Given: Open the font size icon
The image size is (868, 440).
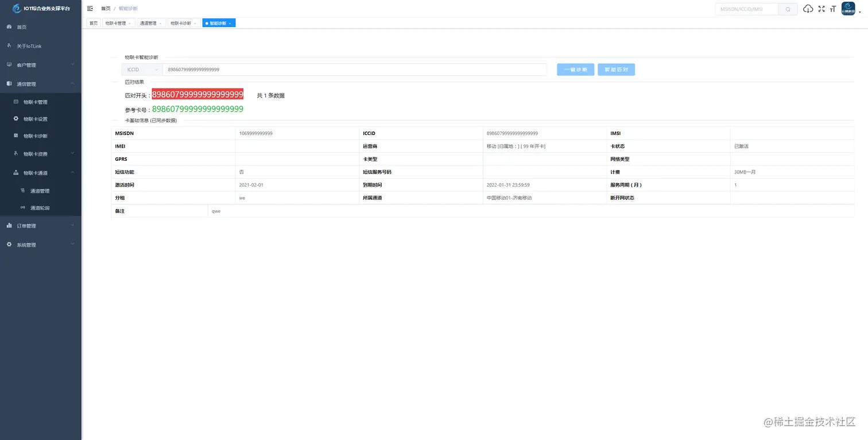Looking at the screenshot, I should coord(832,9).
